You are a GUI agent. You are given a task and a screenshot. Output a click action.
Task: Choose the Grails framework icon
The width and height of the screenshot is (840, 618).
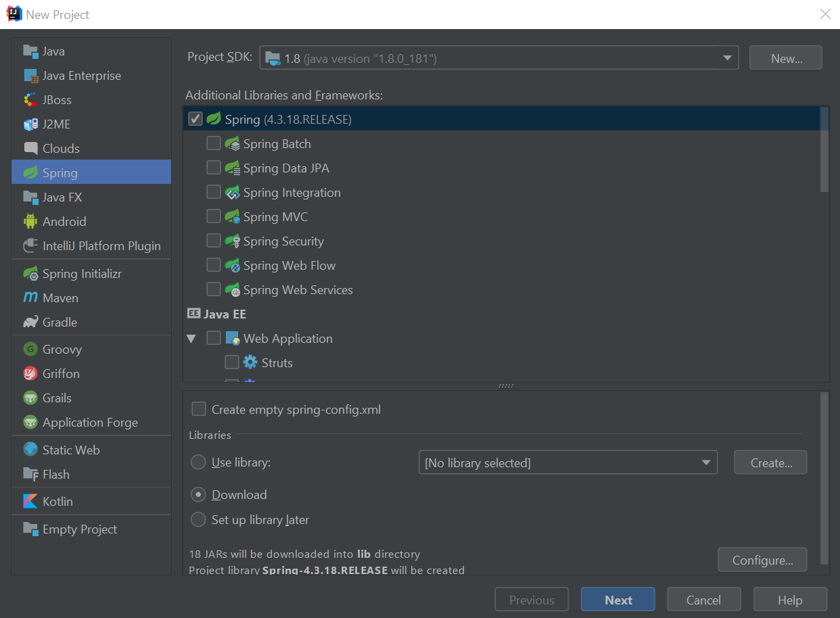54,398
